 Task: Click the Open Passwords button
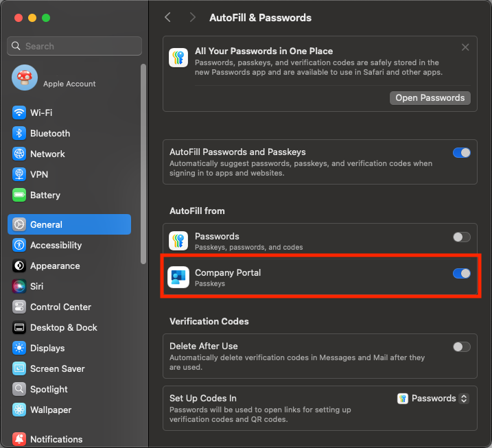pyautogui.click(x=430, y=97)
